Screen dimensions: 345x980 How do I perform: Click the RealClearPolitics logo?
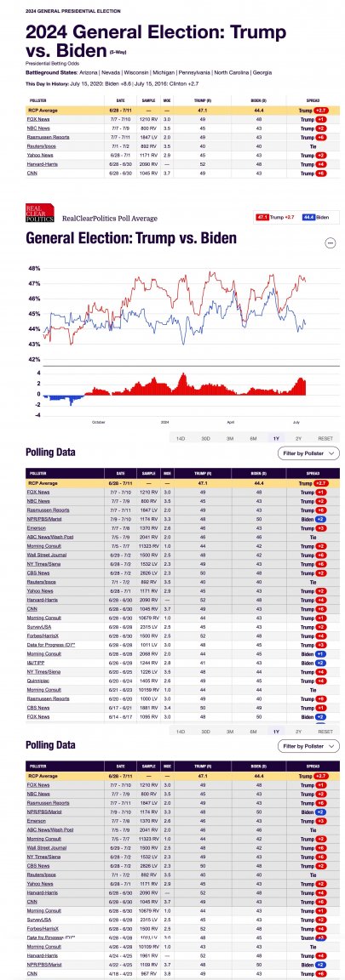coord(39,213)
